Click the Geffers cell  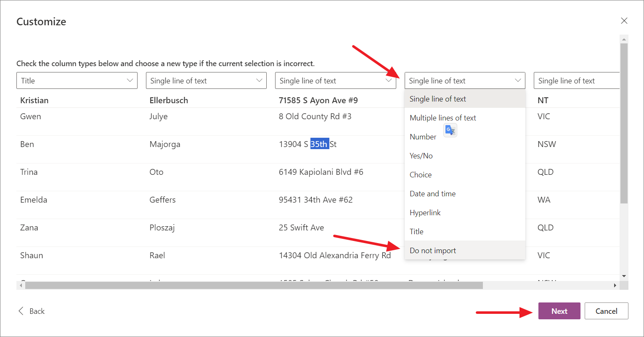coord(162,200)
